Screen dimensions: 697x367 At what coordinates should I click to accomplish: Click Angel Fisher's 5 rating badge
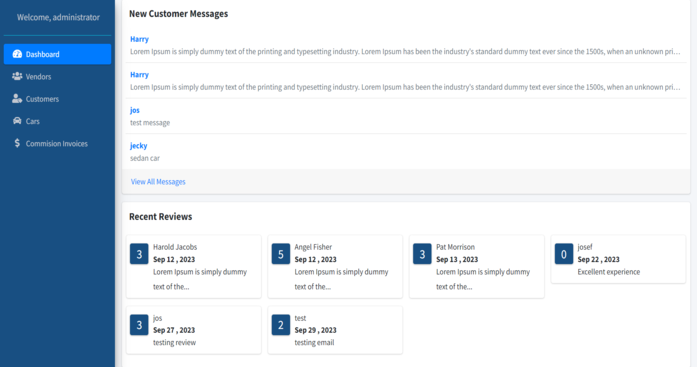280,254
